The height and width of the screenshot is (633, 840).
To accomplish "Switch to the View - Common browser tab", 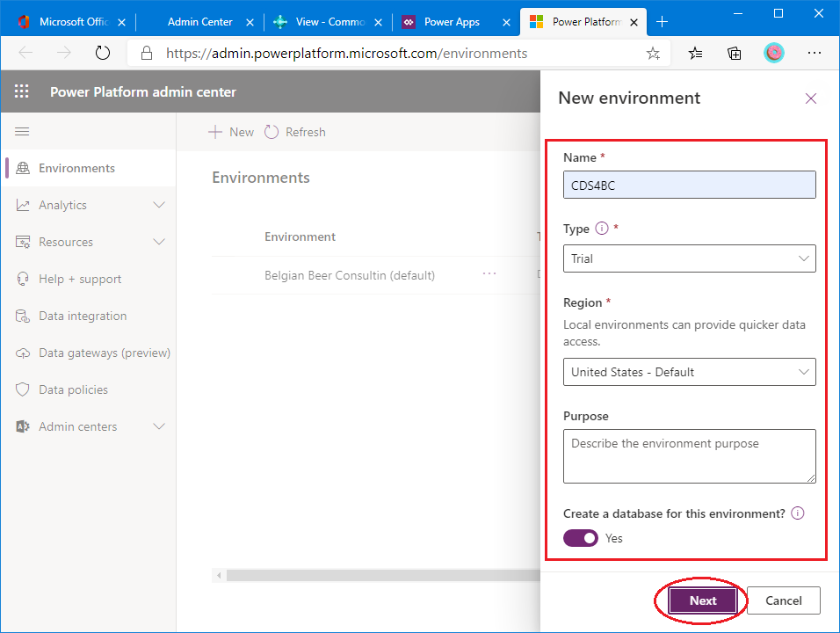I will [x=328, y=22].
